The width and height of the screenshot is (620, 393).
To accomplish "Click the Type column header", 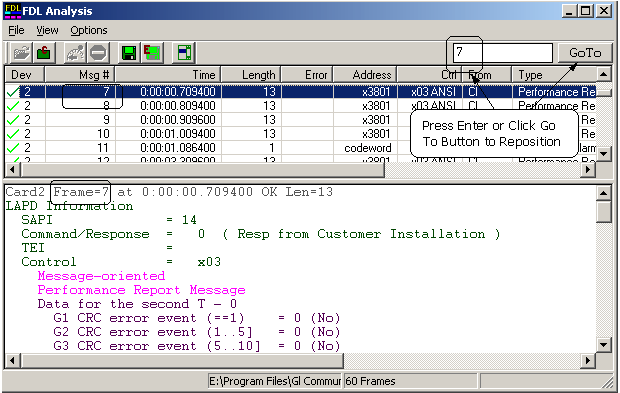I will point(554,75).
